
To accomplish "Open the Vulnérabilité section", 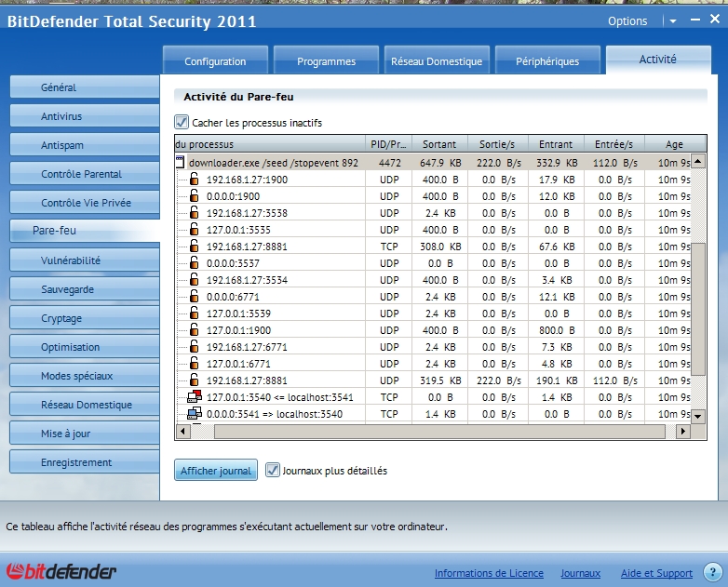I will [x=85, y=260].
